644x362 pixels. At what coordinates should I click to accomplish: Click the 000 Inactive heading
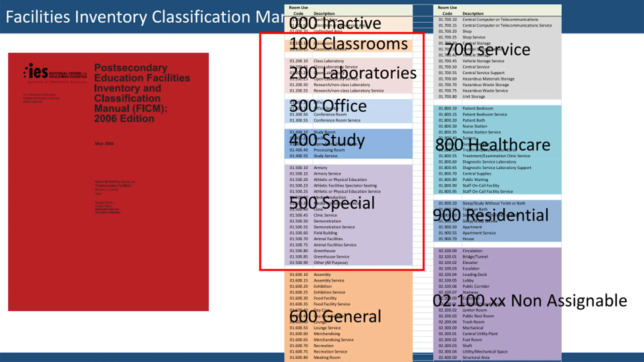[335, 23]
